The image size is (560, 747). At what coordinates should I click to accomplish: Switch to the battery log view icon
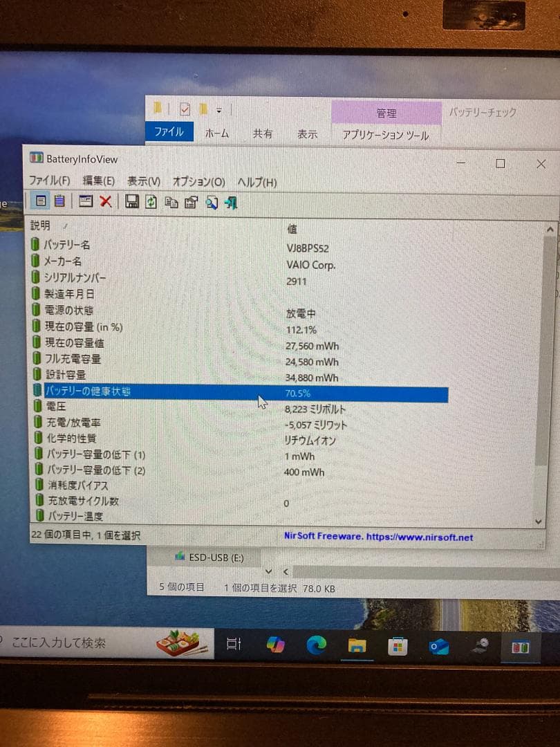(x=59, y=201)
